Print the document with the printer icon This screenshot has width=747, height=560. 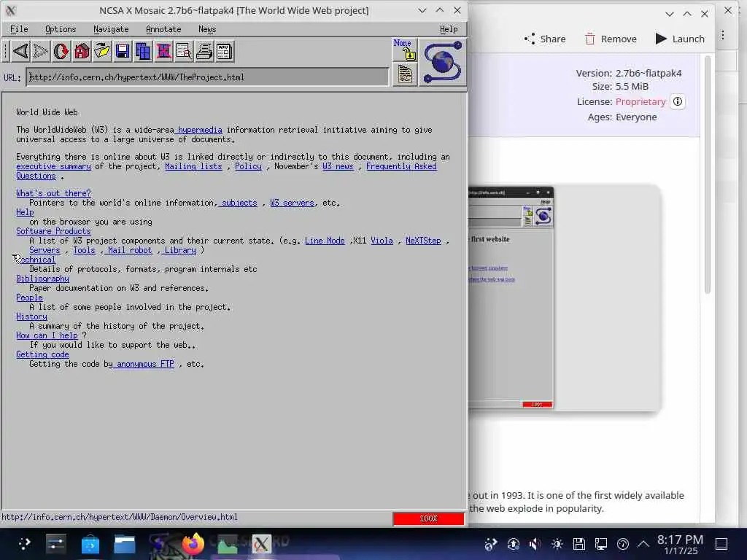coord(204,51)
